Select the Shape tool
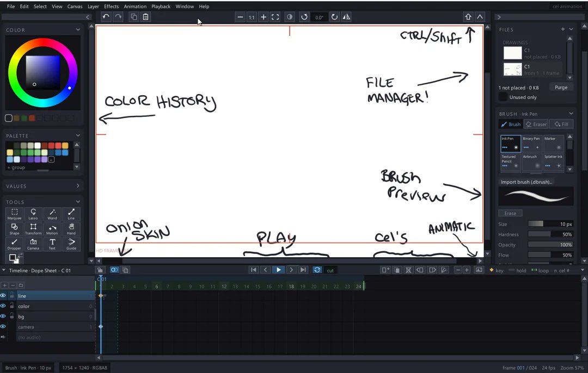 (x=14, y=229)
